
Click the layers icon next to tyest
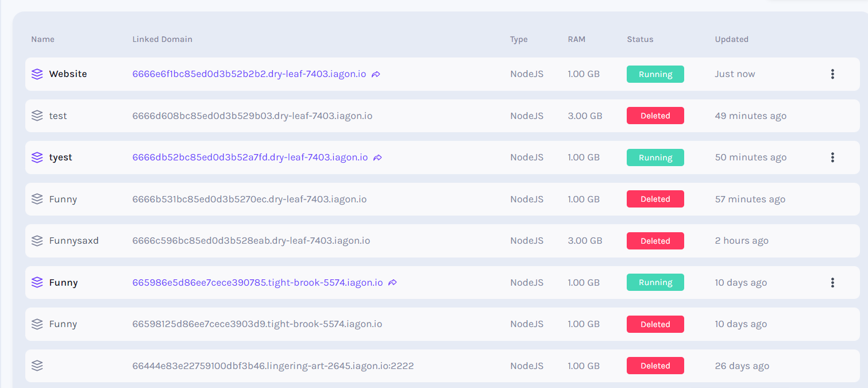point(37,157)
